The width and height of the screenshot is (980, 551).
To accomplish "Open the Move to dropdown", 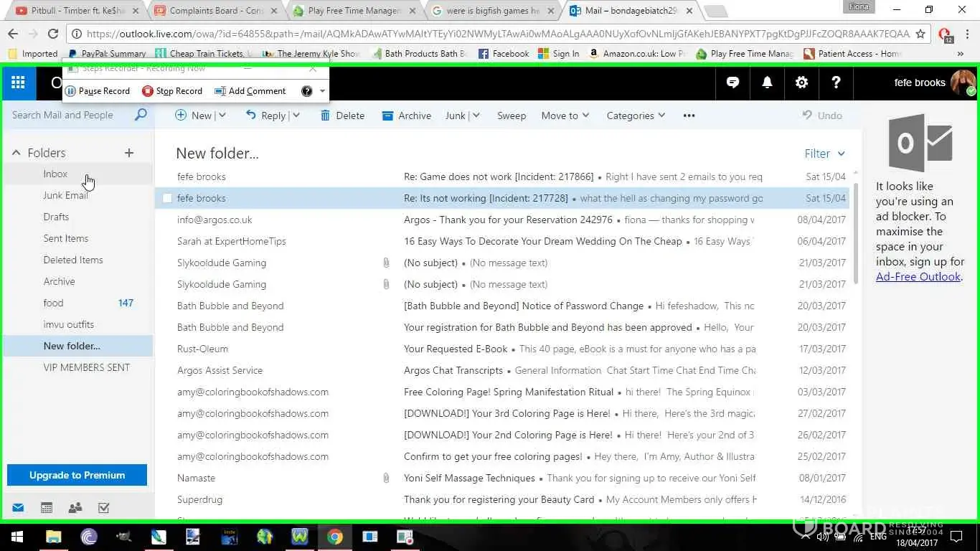I will click(565, 116).
